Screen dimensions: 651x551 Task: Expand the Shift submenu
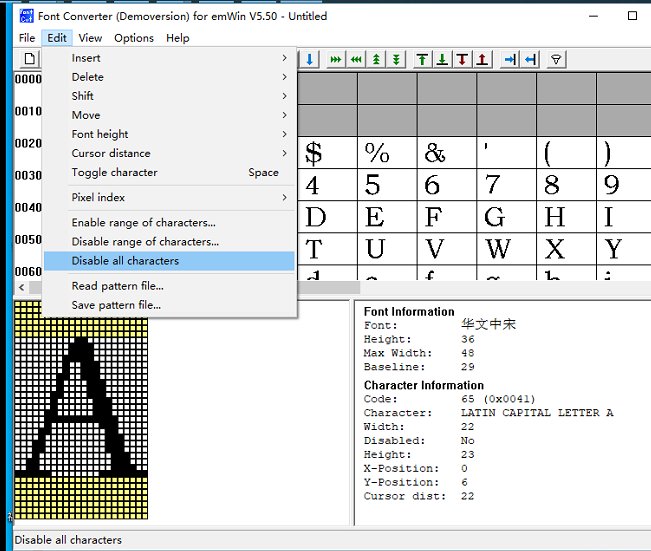point(169,96)
